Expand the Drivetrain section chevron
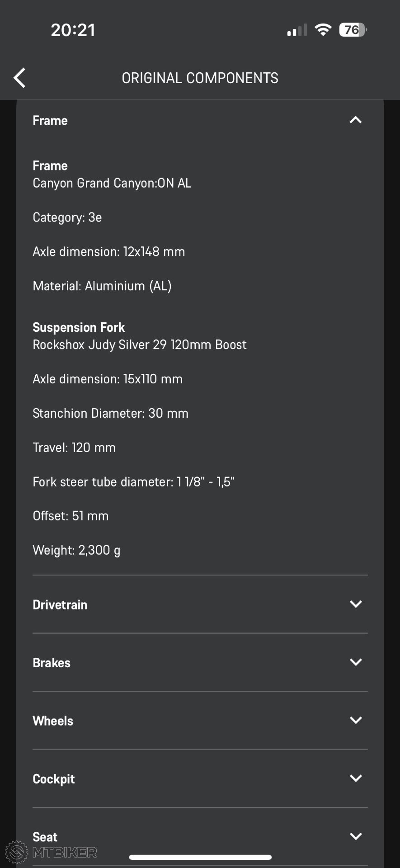 point(356,604)
